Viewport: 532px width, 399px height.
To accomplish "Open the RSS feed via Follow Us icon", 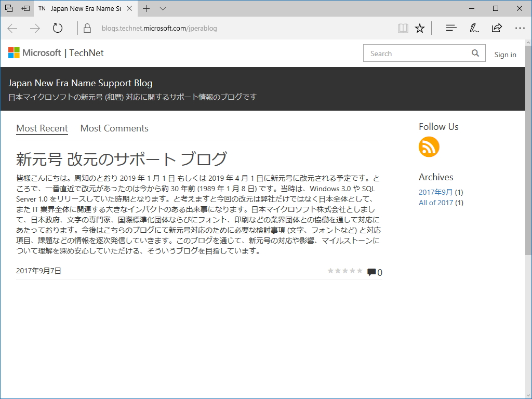I will click(429, 147).
